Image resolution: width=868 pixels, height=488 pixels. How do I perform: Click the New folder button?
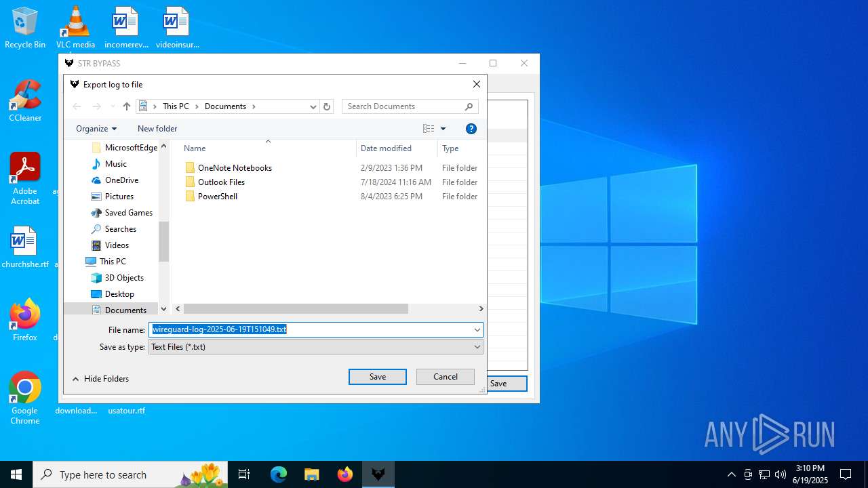click(x=157, y=129)
